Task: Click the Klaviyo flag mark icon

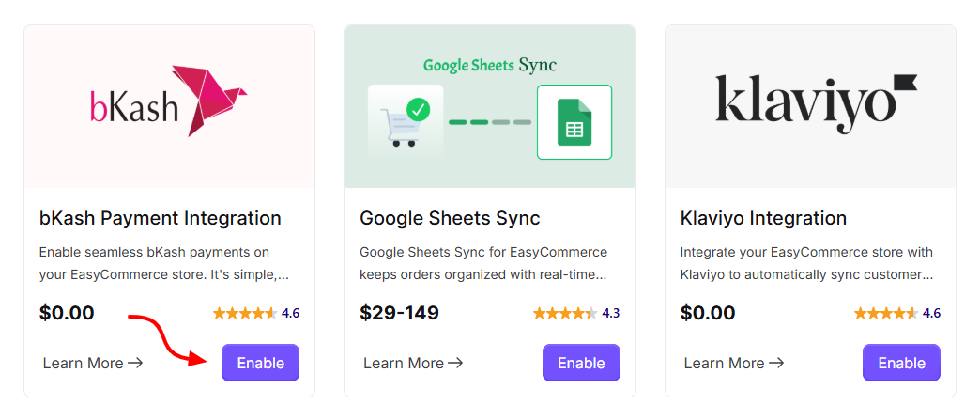Action: 905,84
